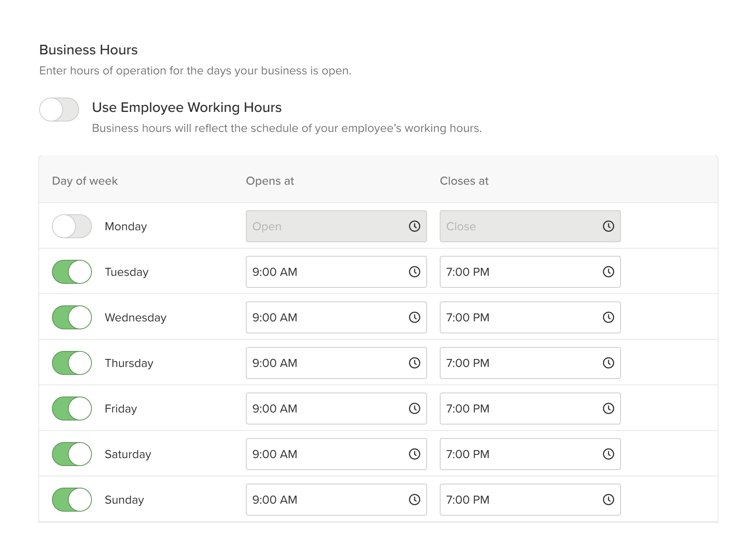Click the clock icon beside Wednesday's 9:00 AM
The height and width of the screenshot is (558, 756).
click(x=415, y=317)
